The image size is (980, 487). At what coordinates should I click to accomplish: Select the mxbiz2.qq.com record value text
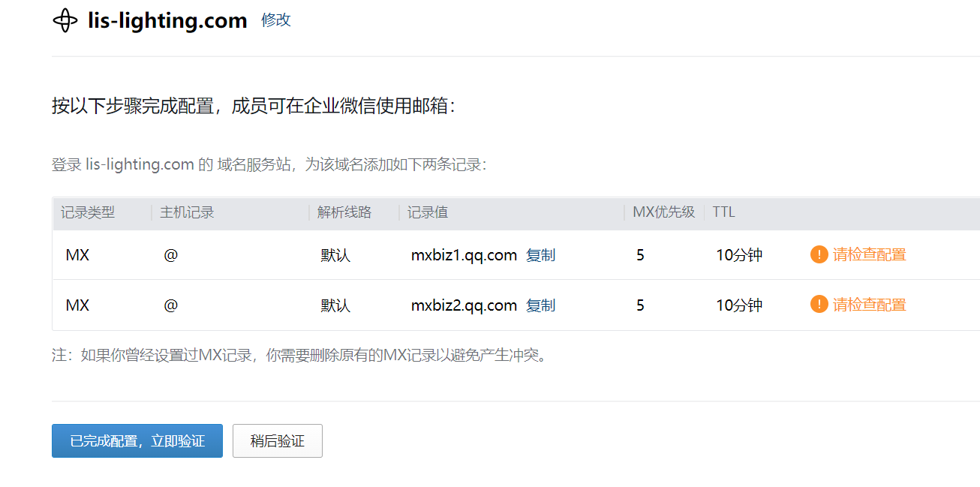464,305
